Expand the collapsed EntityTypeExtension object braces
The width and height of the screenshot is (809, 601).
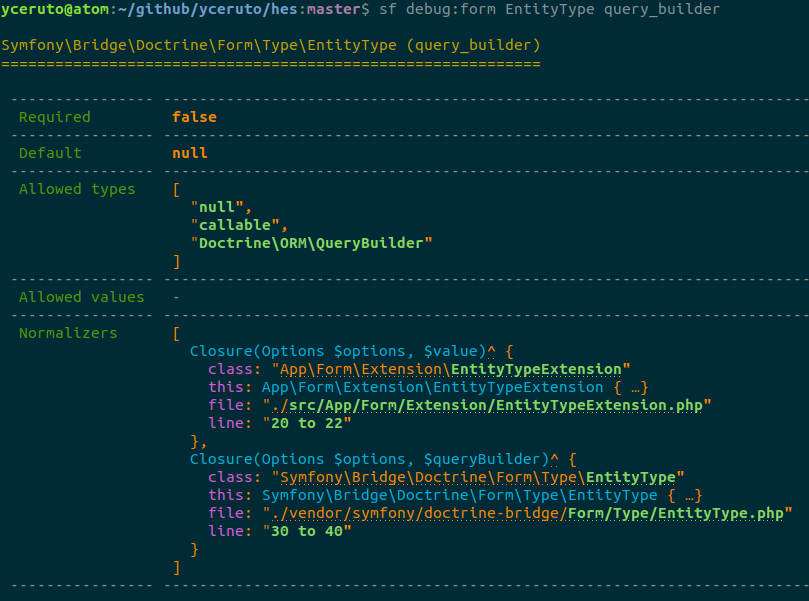pyautogui.click(x=630, y=387)
